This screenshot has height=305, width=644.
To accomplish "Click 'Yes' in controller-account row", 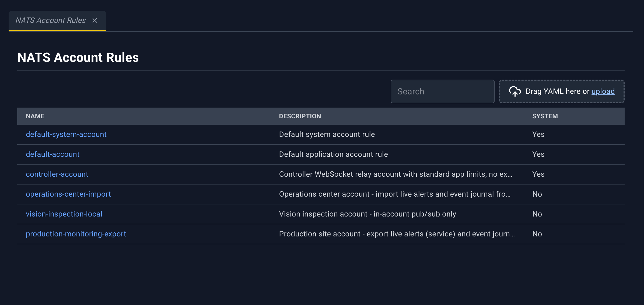I will coord(538,174).
